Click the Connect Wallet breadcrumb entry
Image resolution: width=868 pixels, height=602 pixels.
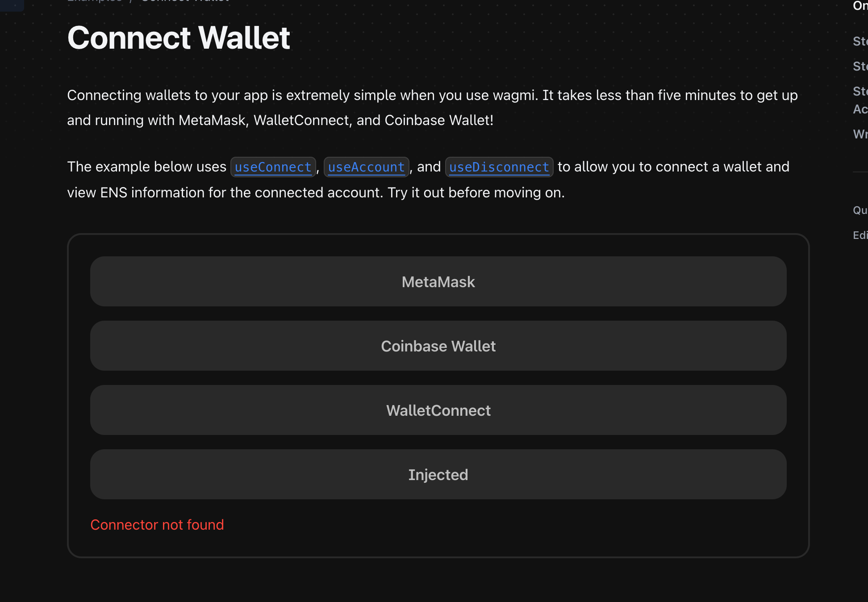click(x=184, y=1)
